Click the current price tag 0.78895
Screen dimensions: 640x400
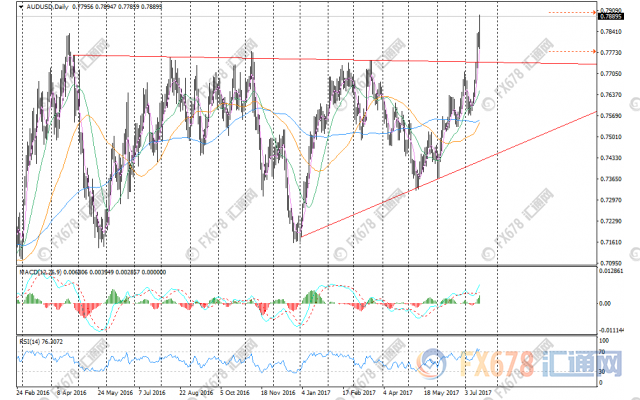608,16
